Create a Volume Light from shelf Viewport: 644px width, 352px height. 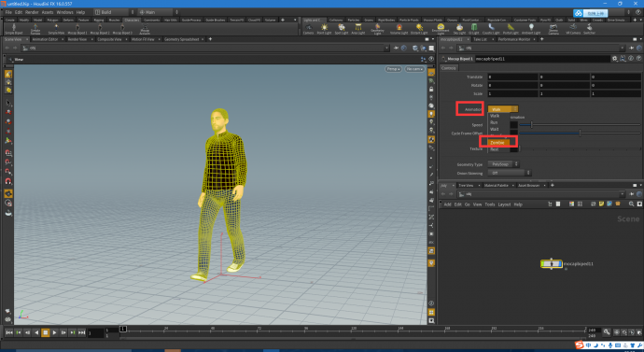tap(399, 29)
